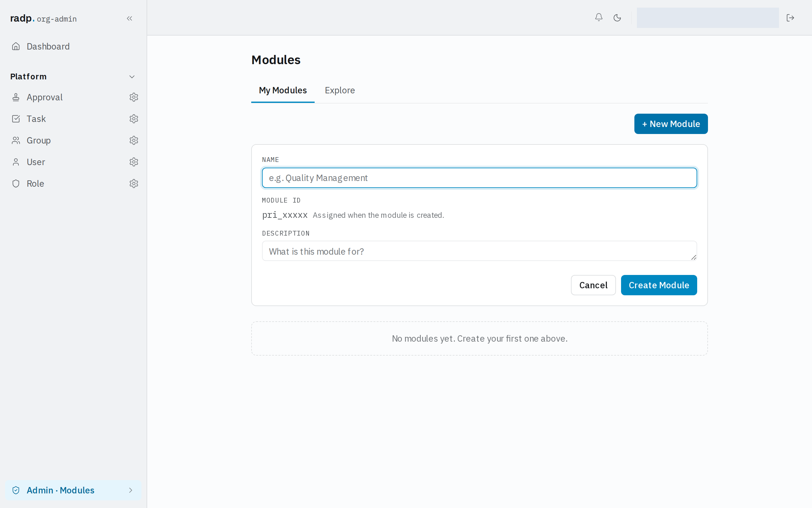Click the + New Module button

[671, 124]
